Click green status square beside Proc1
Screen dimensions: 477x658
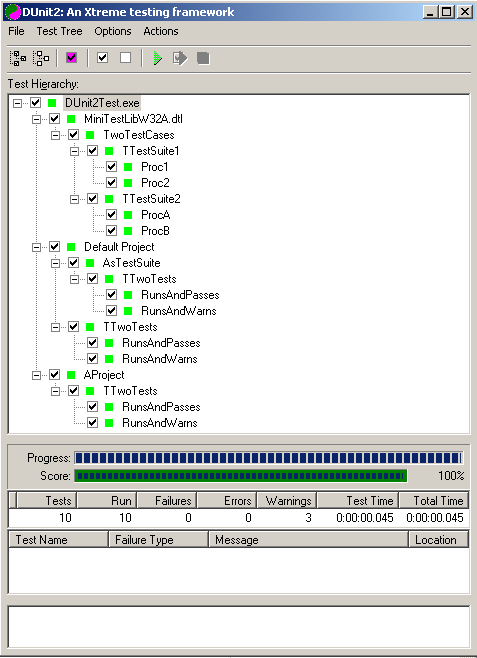click(128, 167)
